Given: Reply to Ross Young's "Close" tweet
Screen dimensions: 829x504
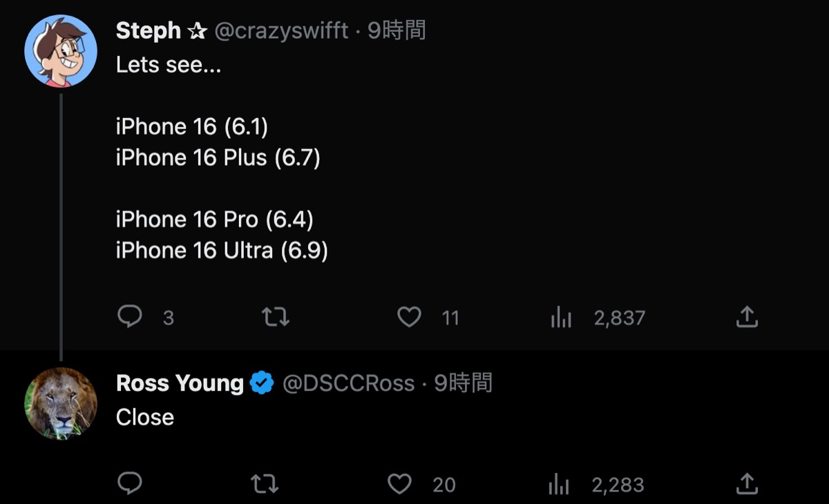Looking at the screenshot, I should pyautogui.click(x=130, y=484).
